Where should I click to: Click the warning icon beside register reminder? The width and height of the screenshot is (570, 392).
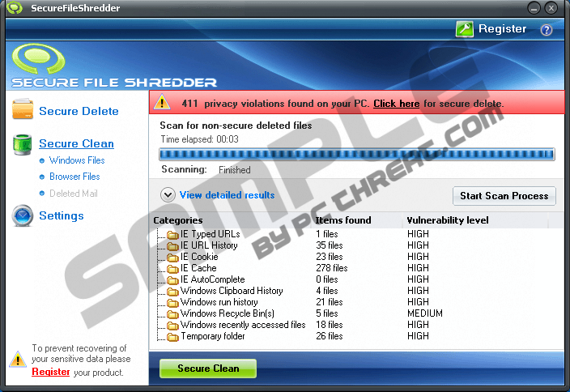coord(18,360)
